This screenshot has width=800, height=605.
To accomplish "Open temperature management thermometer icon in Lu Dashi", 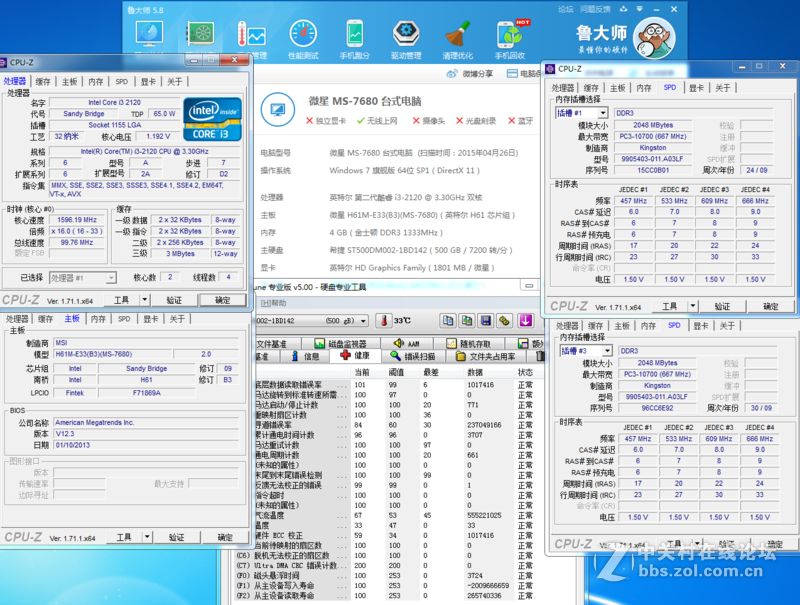I will pos(251,35).
